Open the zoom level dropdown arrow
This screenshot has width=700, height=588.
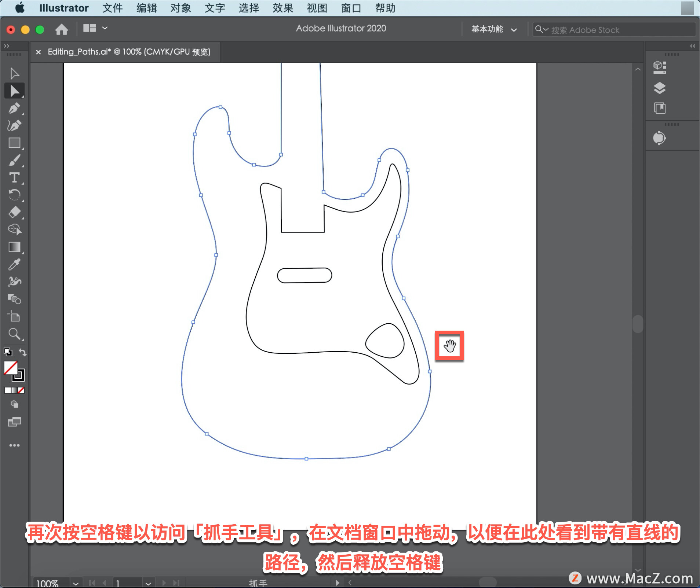[76, 583]
